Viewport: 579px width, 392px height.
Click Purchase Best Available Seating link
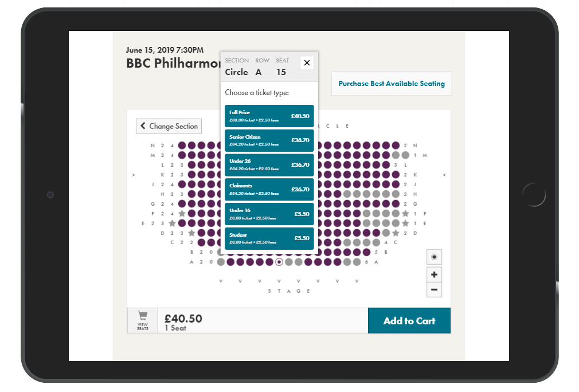(392, 83)
